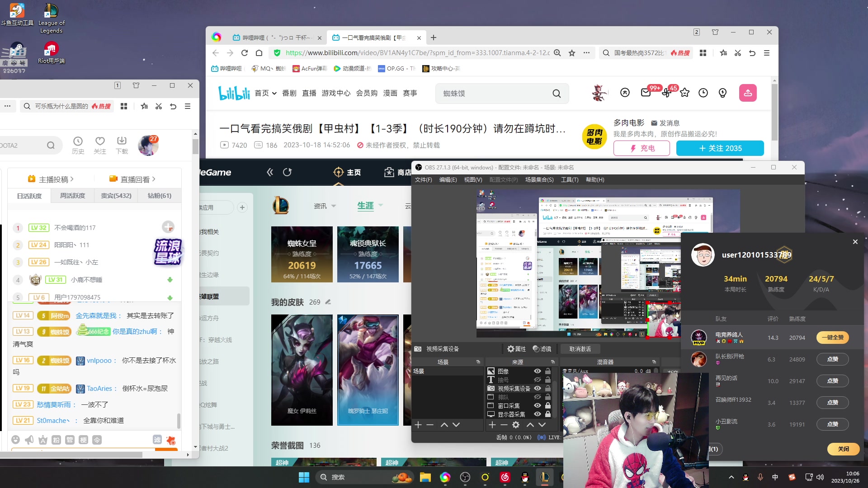This screenshot has width=868, height=488.
Task: Follow uploader with 关注 2035 button
Action: click(720, 148)
